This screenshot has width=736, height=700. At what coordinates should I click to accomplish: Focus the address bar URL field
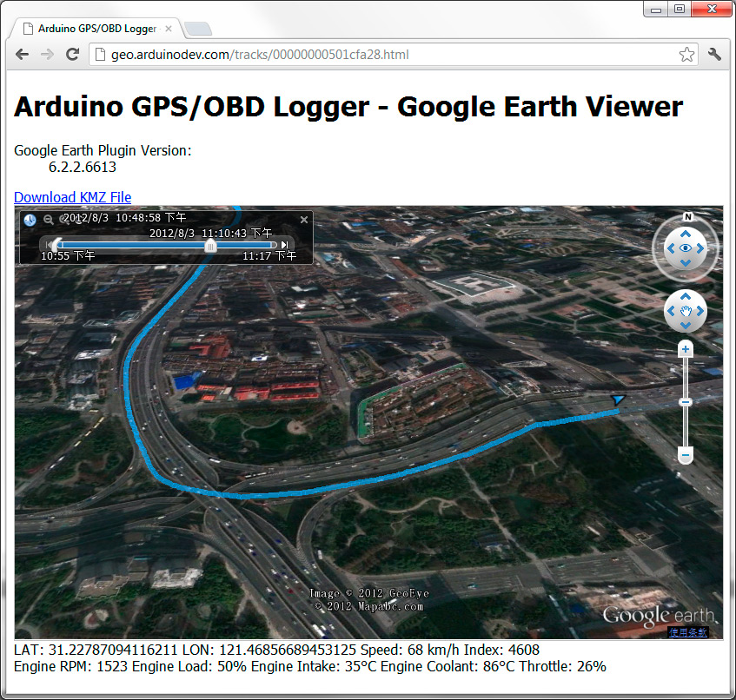click(x=394, y=55)
